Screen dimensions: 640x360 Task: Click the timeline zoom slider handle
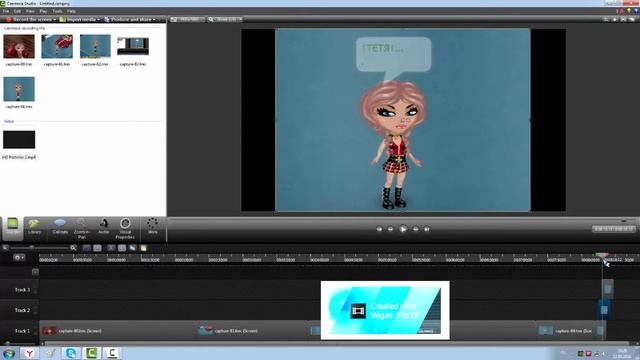point(31,248)
